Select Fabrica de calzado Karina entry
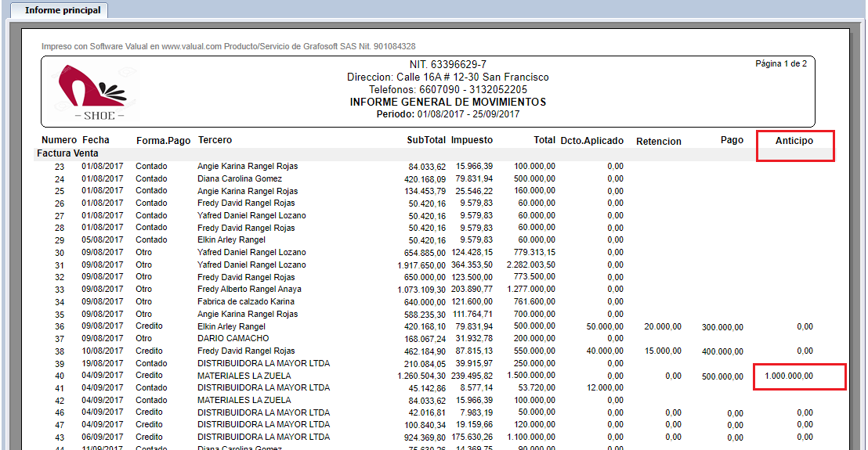The width and height of the screenshot is (868, 450). (246, 301)
